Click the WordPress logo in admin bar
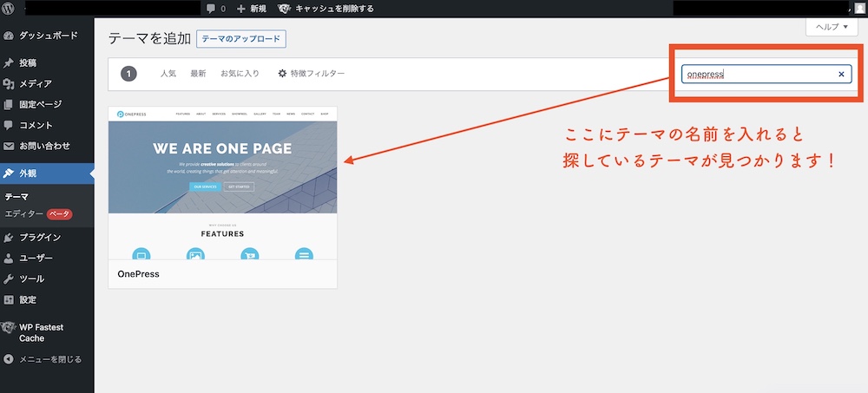868x393 pixels. [x=8, y=9]
